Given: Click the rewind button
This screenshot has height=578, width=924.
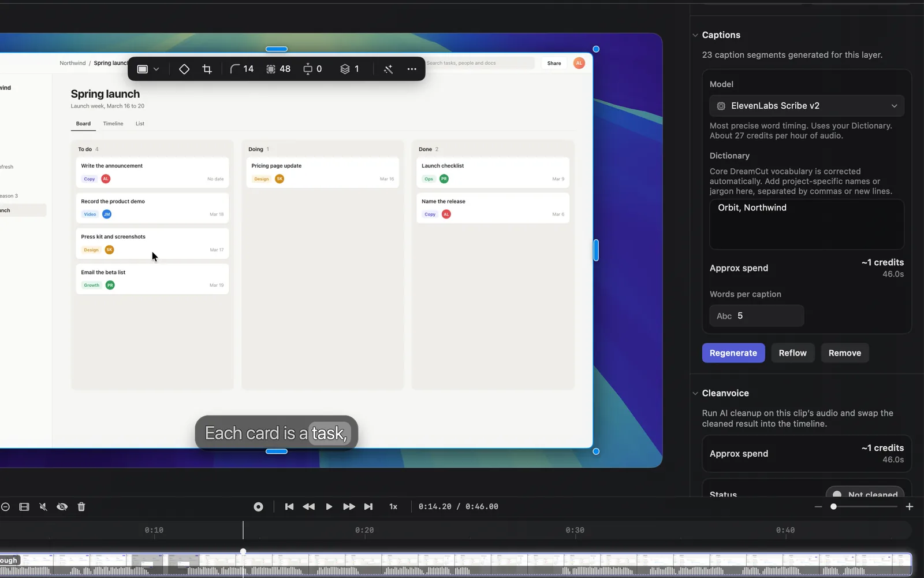Looking at the screenshot, I should (x=309, y=507).
